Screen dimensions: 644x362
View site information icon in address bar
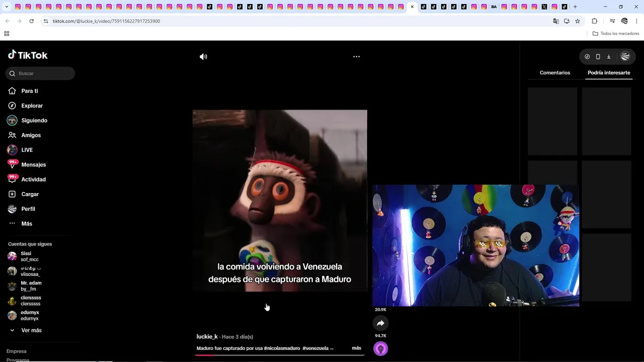click(x=46, y=21)
